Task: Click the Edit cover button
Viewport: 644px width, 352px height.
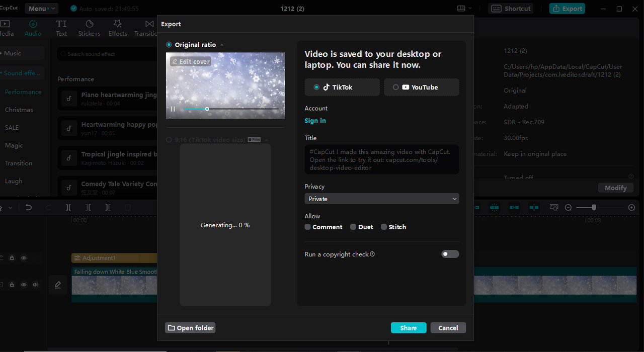Action: coord(191,61)
